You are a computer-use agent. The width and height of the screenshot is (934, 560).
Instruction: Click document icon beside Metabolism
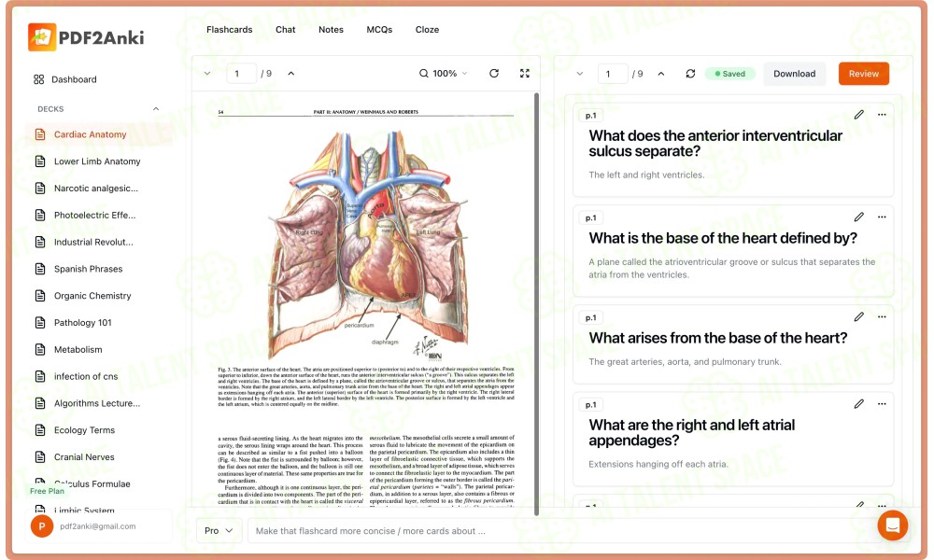[x=40, y=349]
